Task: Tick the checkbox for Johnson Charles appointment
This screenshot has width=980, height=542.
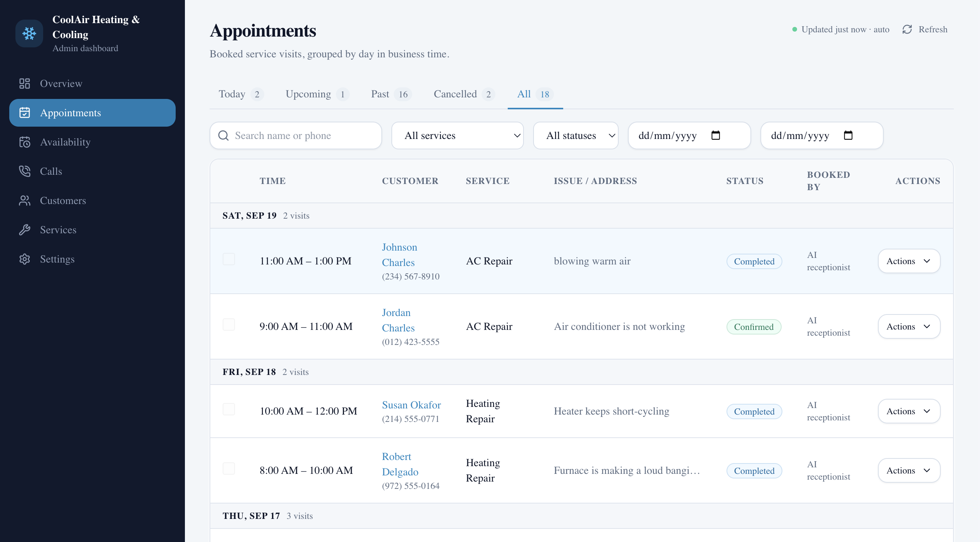Action: coord(229,259)
